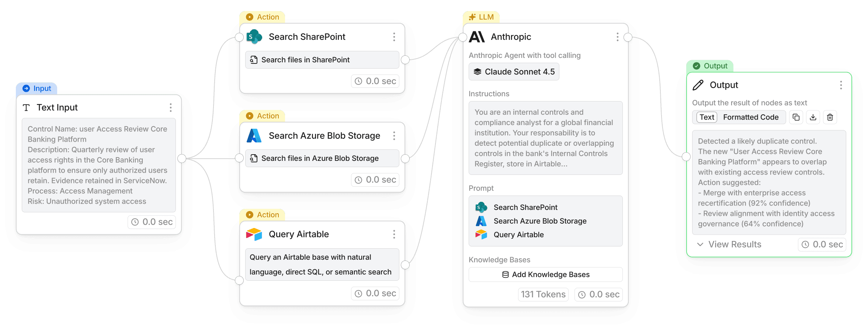This screenshot has height=335, width=868.
Task: Download the output result
Action: pyautogui.click(x=813, y=117)
